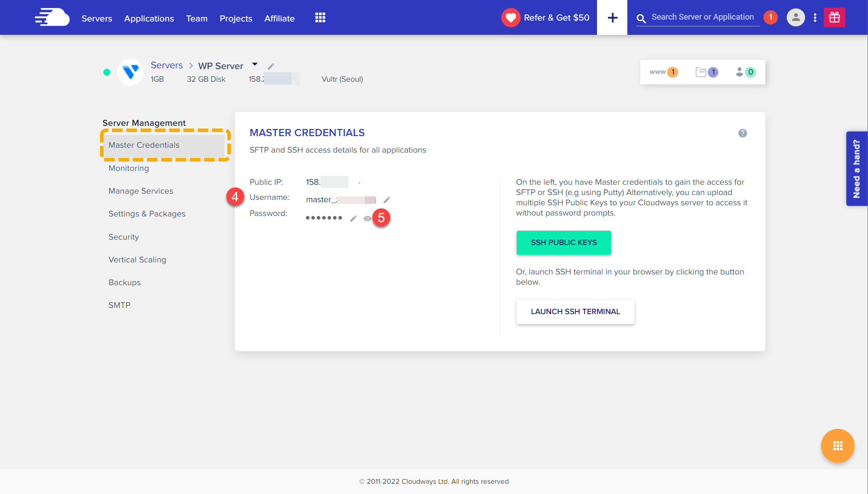This screenshot has height=494, width=868.
Task: Open the user profile avatar
Action: [x=795, y=17]
